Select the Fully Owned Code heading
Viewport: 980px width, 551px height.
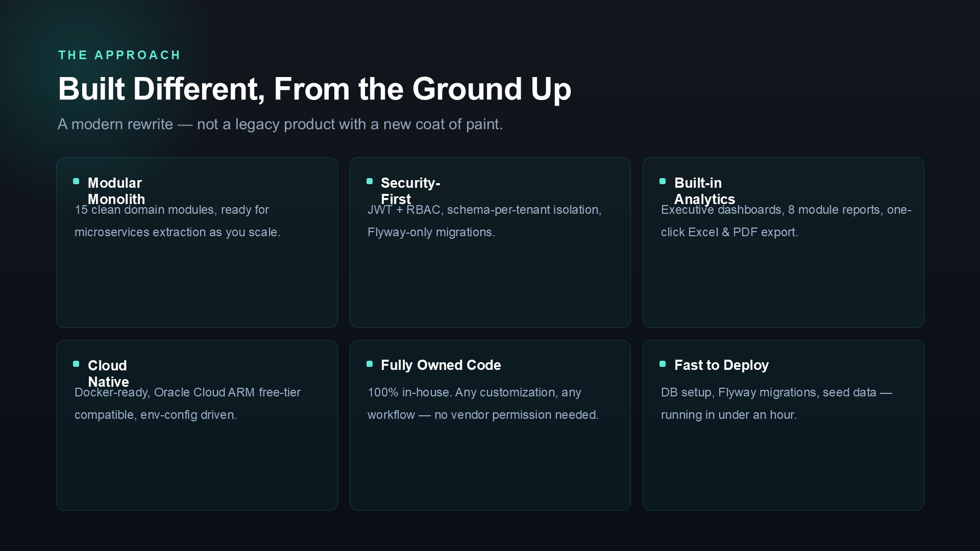pos(441,365)
